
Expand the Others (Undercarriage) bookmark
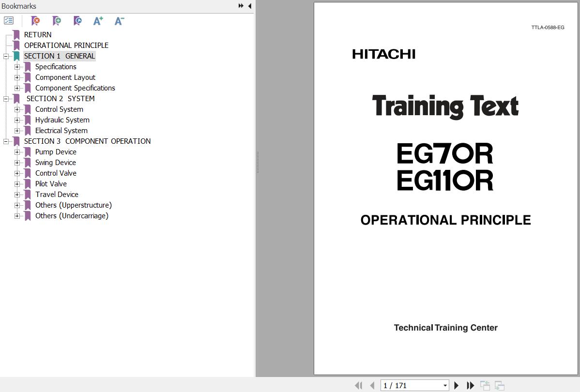click(17, 216)
